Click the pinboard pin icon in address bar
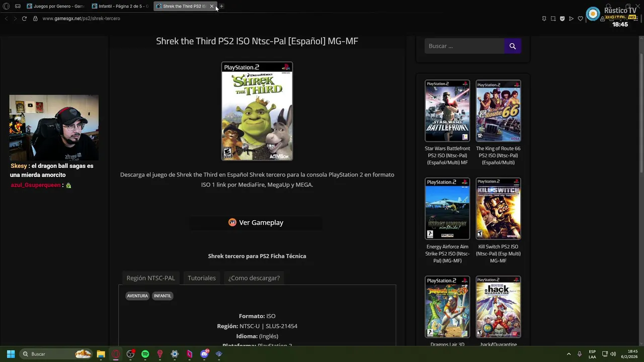The height and width of the screenshot is (362, 644). tap(544, 19)
